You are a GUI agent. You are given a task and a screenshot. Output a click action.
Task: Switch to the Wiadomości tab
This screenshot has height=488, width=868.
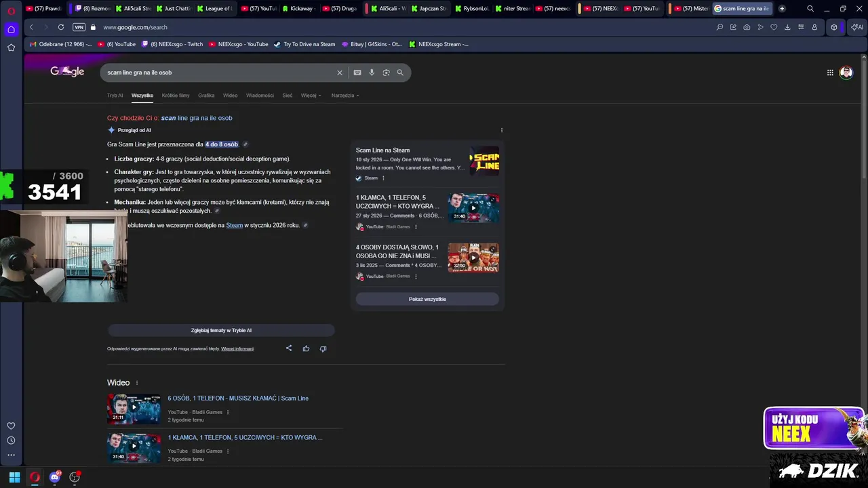(260, 96)
